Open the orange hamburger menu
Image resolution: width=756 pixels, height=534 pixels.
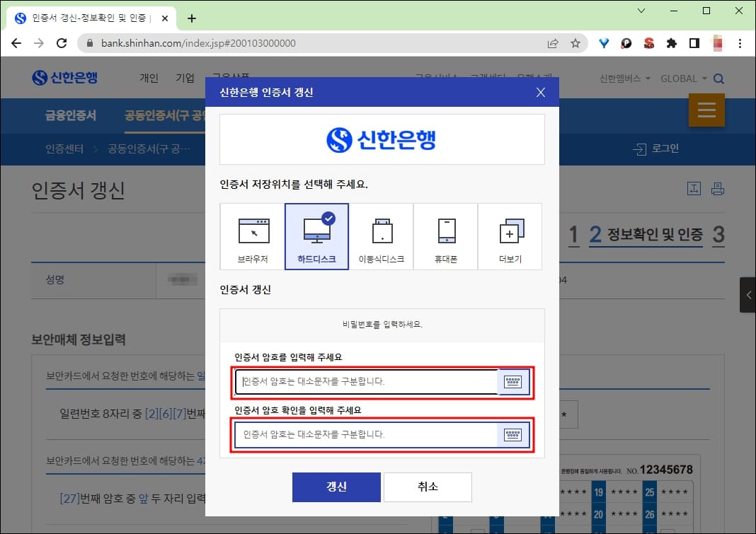pyautogui.click(x=706, y=110)
